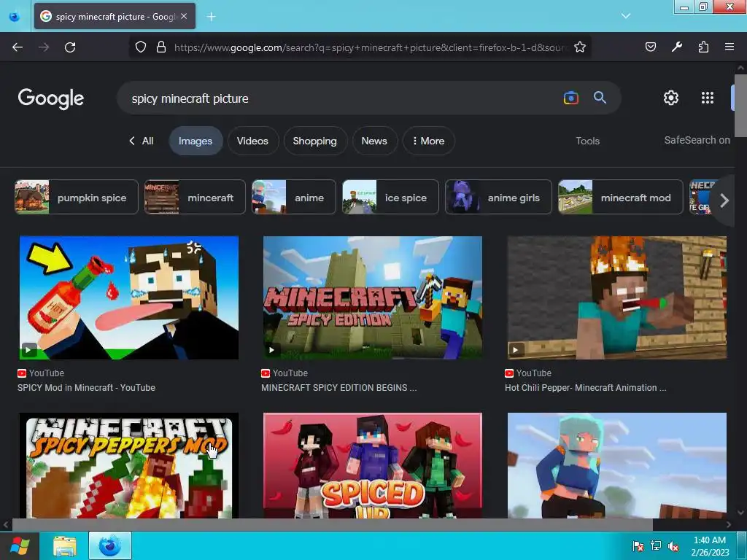
Task: Click the vertical scrollbar down arrow
Action: tap(741, 513)
